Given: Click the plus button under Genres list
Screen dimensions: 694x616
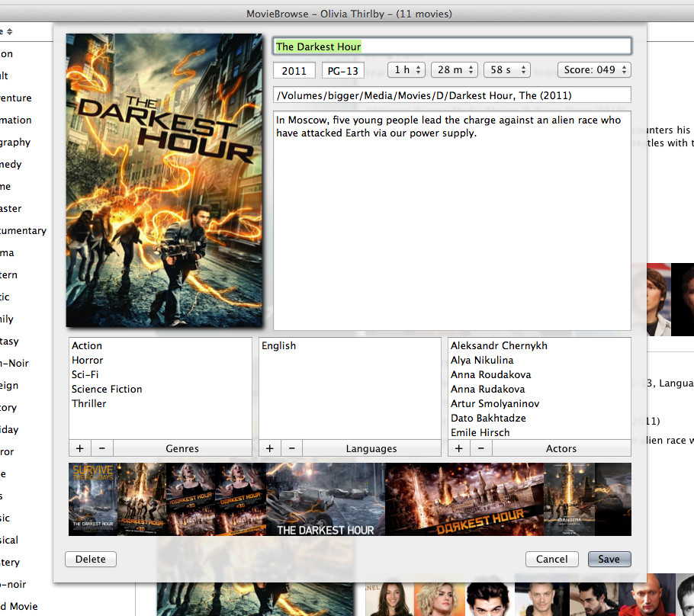Looking at the screenshot, I should click(x=80, y=448).
